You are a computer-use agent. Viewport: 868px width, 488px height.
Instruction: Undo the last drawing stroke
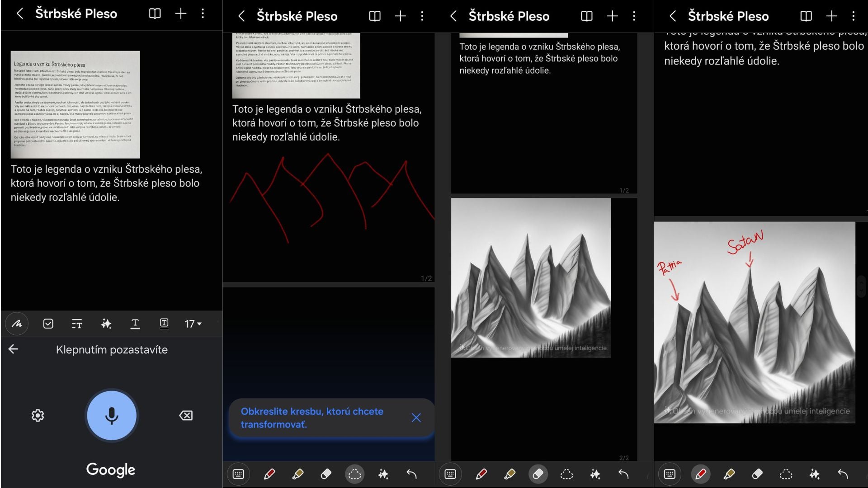pyautogui.click(x=411, y=474)
